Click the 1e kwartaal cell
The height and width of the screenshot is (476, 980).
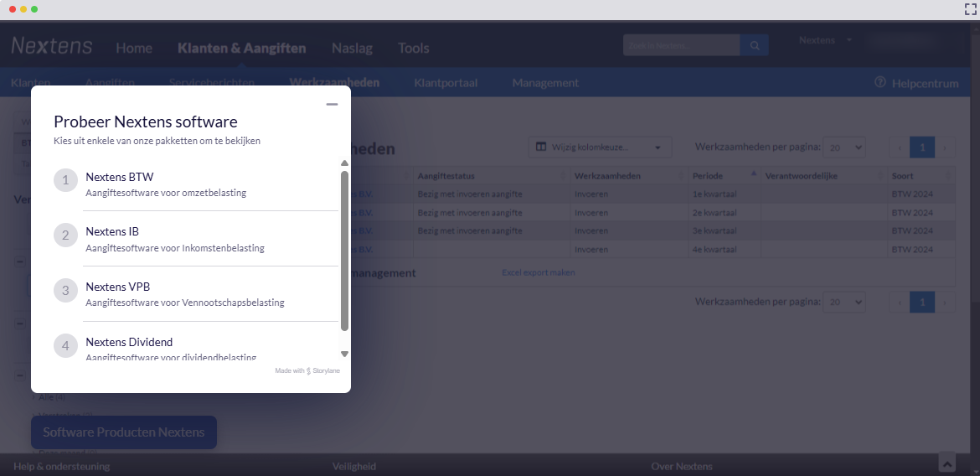725,194
